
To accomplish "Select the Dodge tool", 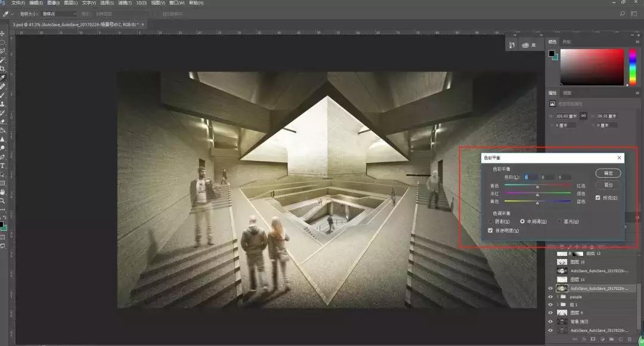I will pyautogui.click(x=2, y=148).
